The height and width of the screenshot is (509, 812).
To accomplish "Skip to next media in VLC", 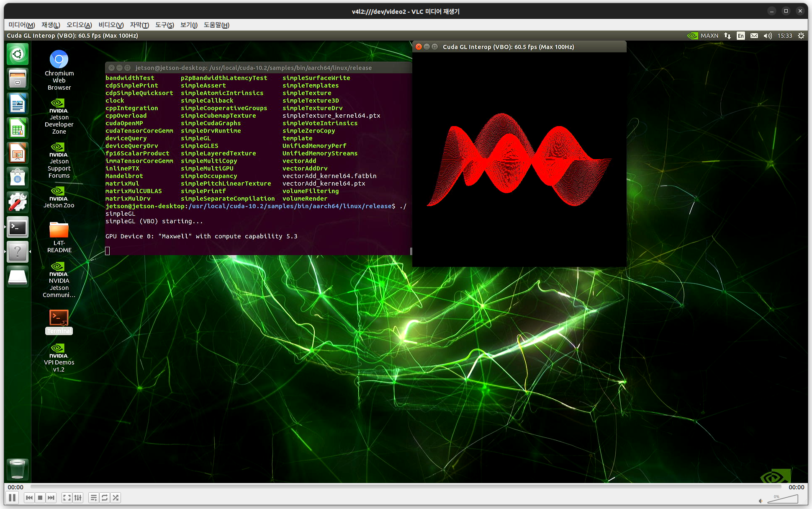I will pos(51,498).
